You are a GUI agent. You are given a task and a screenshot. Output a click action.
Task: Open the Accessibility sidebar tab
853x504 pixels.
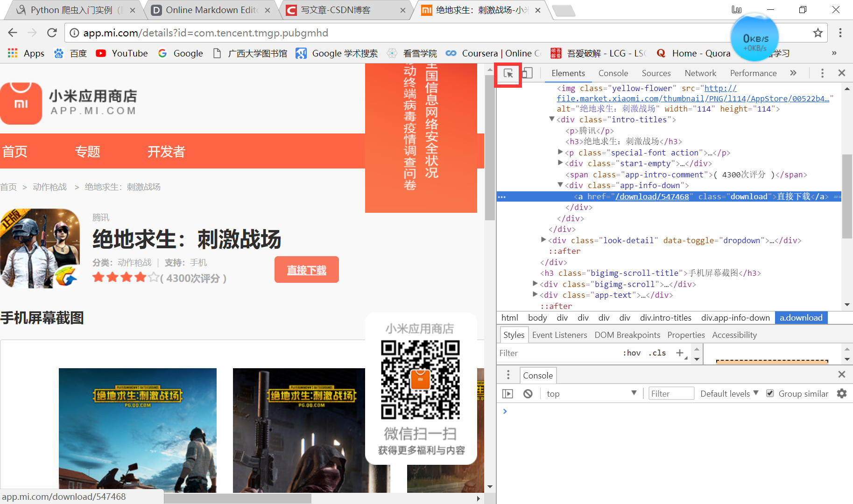734,335
